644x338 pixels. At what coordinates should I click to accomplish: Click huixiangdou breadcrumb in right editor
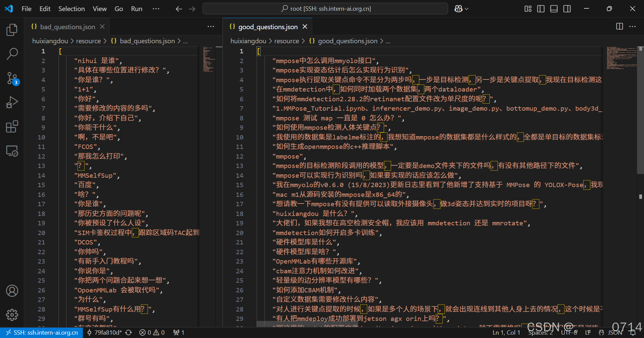pyautogui.click(x=248, y=41)
